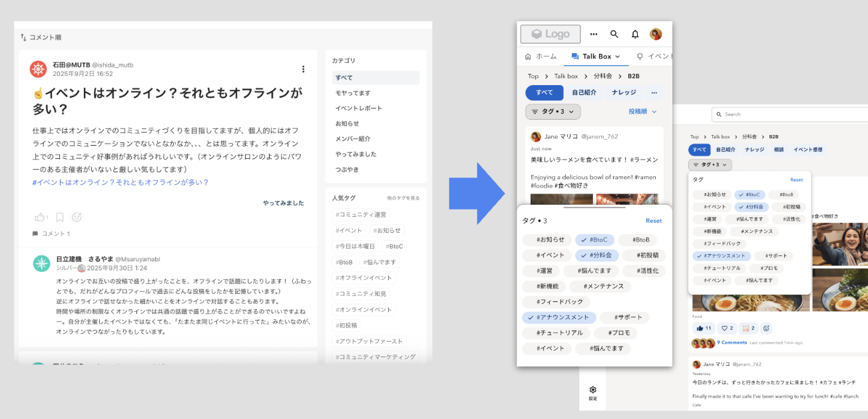Uncheck #分科会 in the mobile tag sheet
Screen dimensions: 868x419
click(x=597, y=255)
